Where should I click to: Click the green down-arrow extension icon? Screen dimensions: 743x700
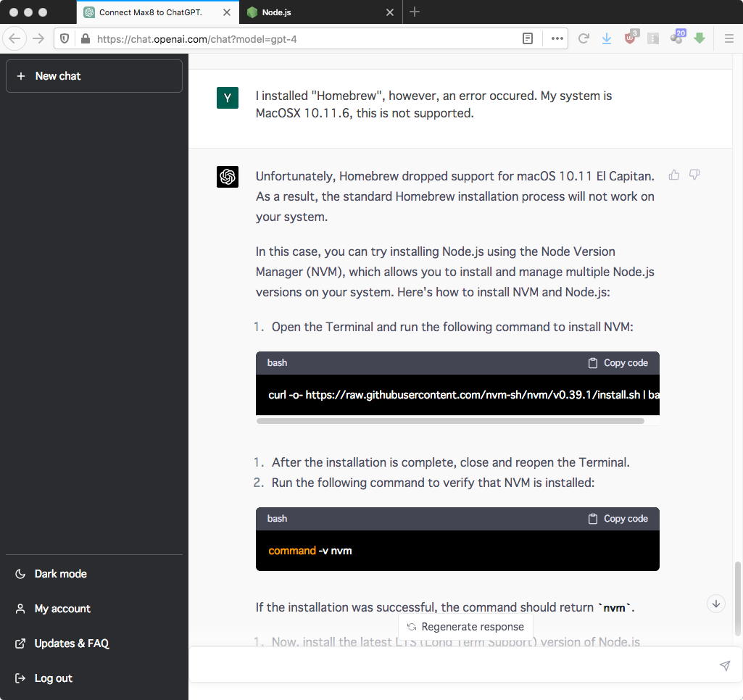[x=700, y=38]
